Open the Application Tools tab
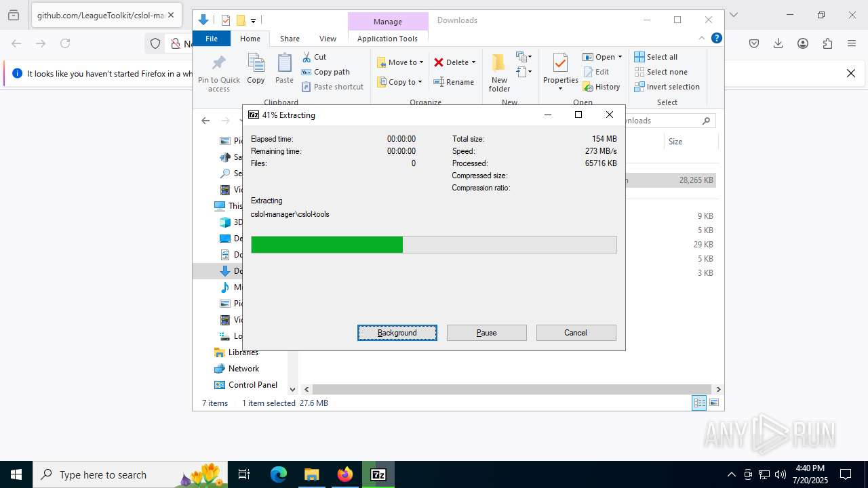Viewport: 868px width, 488px height. tap(387, 39)
